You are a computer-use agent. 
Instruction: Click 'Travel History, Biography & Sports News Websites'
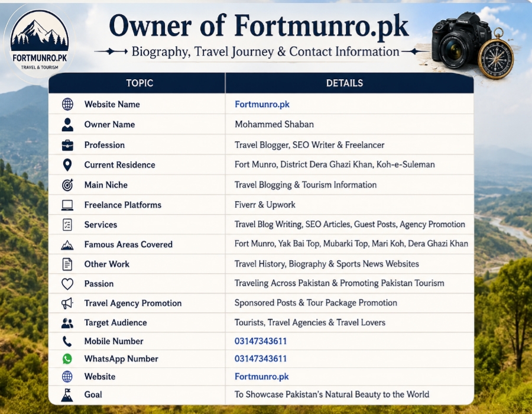tap(326, 264)
